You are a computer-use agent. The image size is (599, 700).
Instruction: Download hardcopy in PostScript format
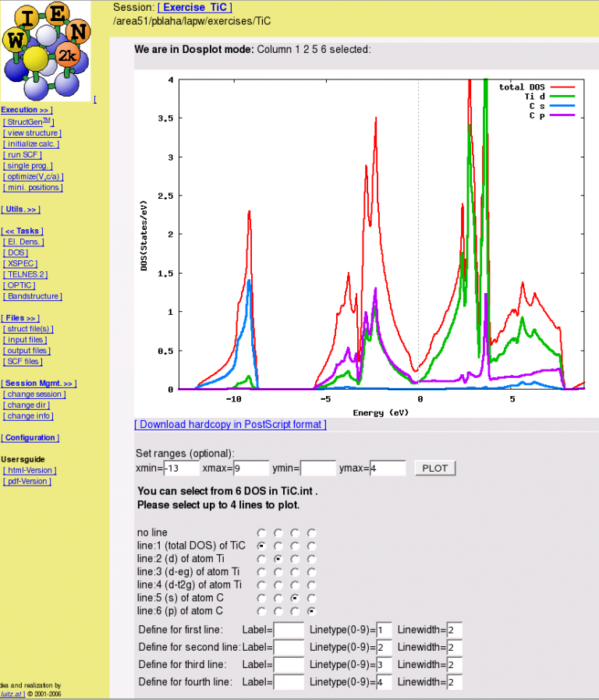tap(230, 424)
